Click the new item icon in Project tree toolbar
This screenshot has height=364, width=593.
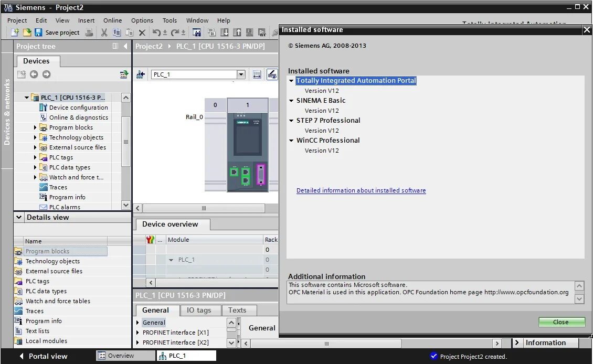click(22, 74)
